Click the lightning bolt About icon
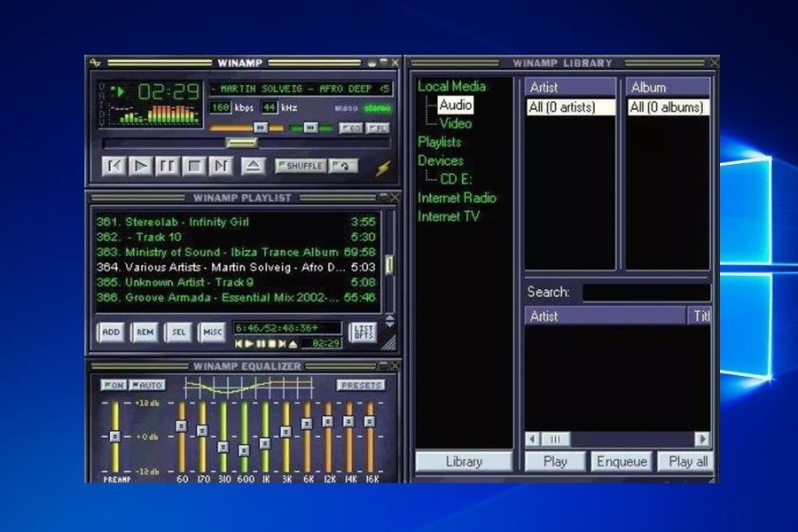798x532 pixels. [383, 168]
